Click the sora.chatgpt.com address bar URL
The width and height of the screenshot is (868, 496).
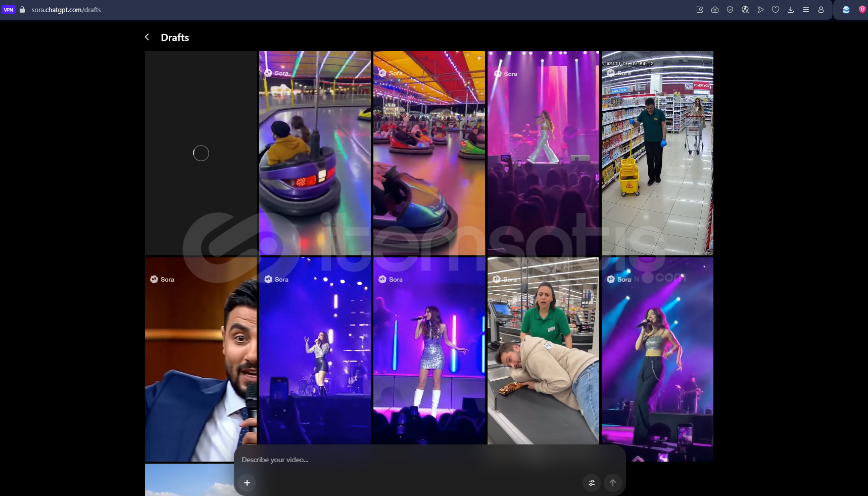(66, 10)
